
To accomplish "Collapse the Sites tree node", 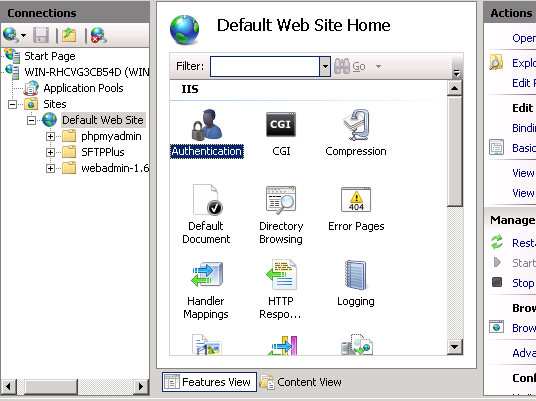I will (12, 104).
